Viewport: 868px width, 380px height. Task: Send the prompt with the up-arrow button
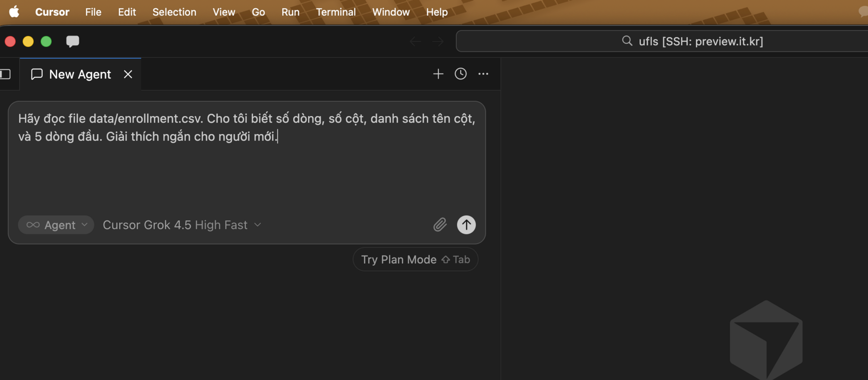click(466, 225)
